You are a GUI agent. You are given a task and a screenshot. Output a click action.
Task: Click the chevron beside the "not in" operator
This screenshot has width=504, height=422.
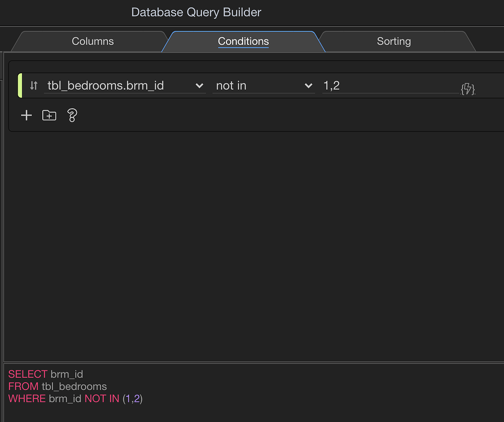(309, 86)
